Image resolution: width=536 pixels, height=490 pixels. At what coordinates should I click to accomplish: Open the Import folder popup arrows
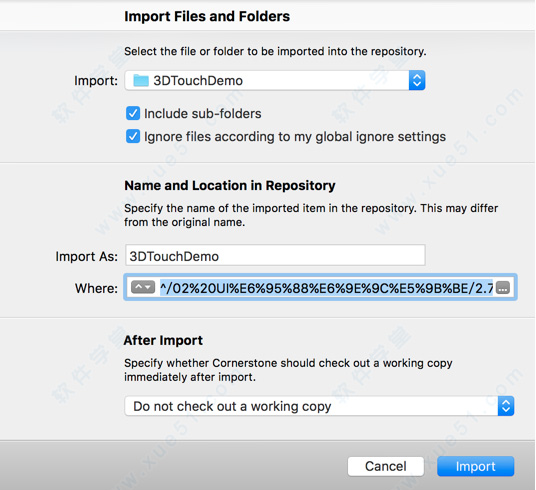(417, 80)
